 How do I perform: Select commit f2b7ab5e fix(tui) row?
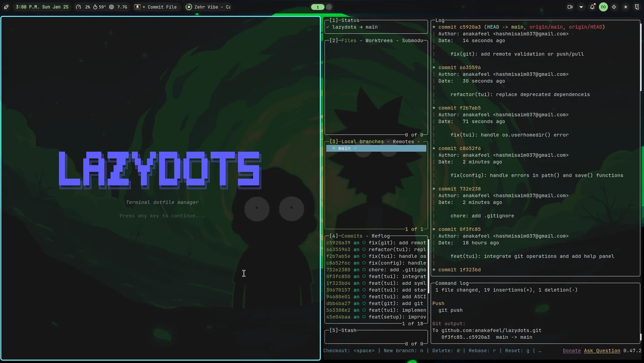click(x=376, y=256)
